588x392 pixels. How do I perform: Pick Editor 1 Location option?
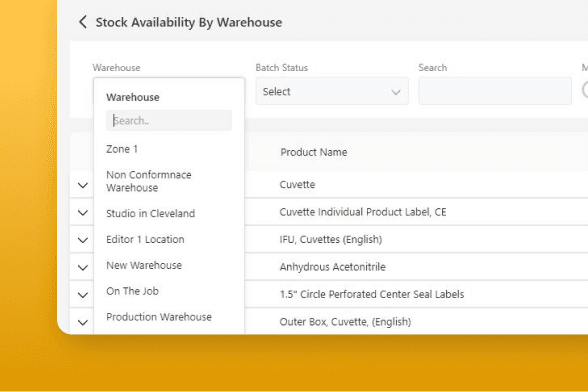pyautogui.click(x=145, y=239)
